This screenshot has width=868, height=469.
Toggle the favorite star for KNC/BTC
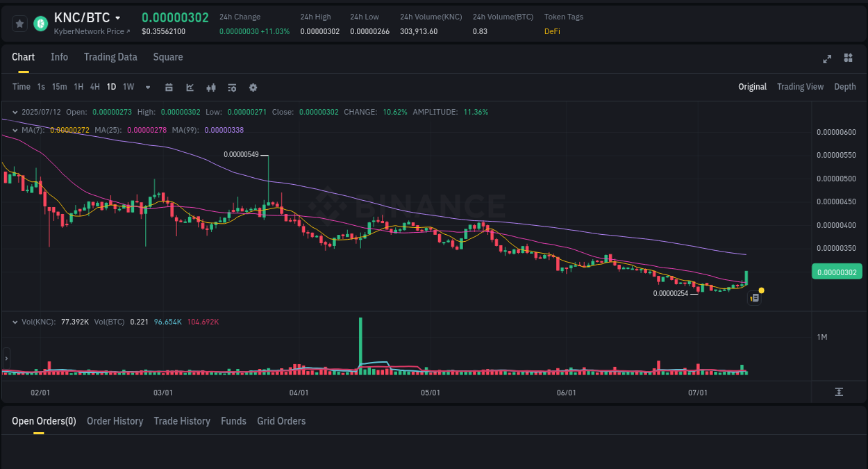[19, 23]
